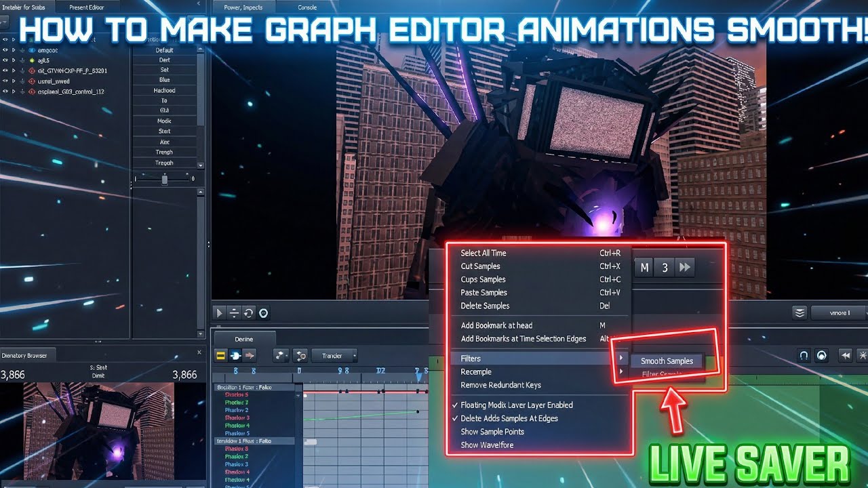Click the stacked chevrons icon beside vinore
The width and height of the screenshot is (868, 488).
point(800,312)
